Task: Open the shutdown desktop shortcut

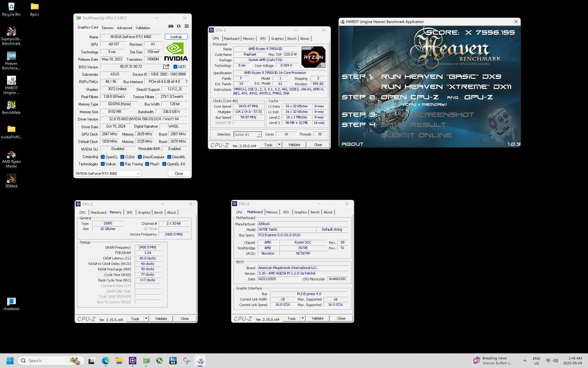Action: 11,304
